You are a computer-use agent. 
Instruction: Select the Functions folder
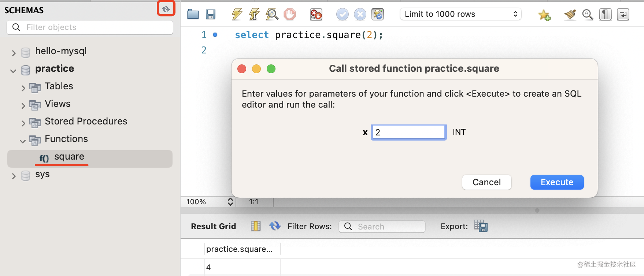(x=66, y=139)
